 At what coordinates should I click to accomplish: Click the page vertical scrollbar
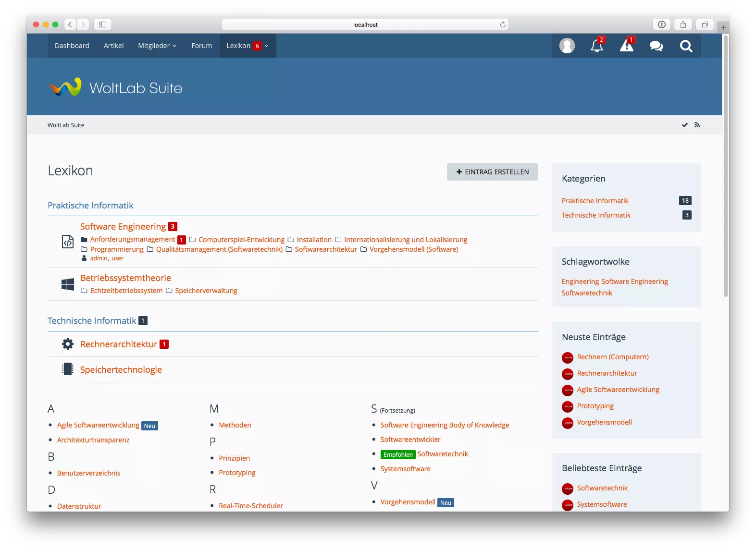tap(725, 168)
